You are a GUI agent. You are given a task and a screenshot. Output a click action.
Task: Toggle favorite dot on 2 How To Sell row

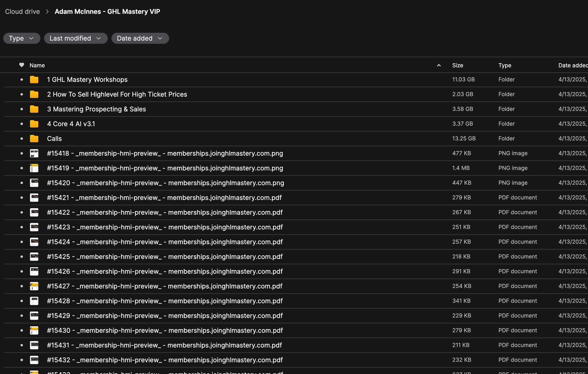(21, 94)
